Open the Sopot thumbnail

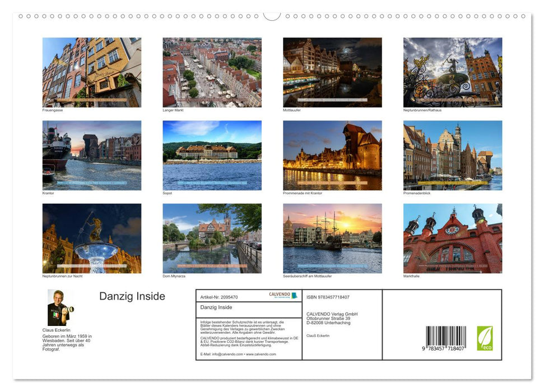[x=212, y=155]
